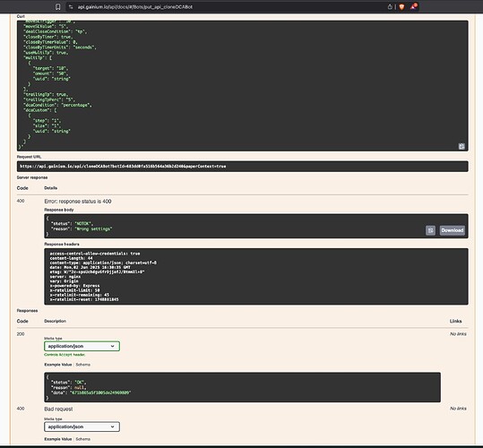Click the 'Response body' label
Viewport: 483px width, 448px height.
point(59,210)
